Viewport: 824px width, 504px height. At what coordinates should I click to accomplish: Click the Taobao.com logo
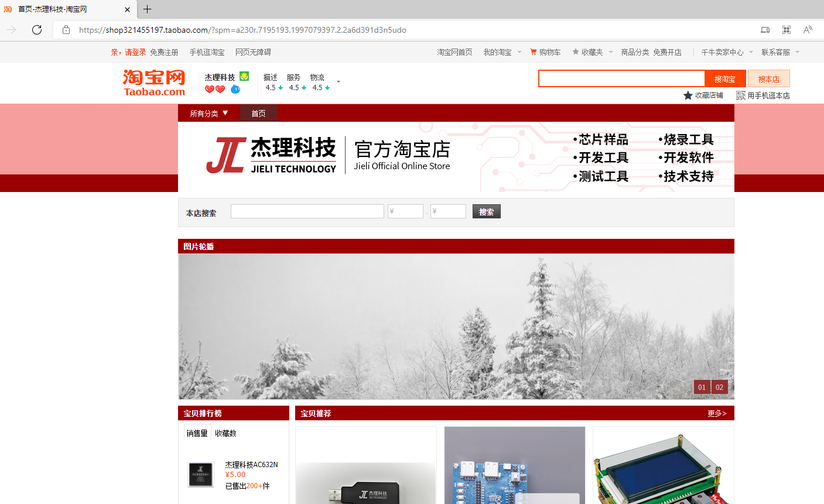[x=154, y=83]
